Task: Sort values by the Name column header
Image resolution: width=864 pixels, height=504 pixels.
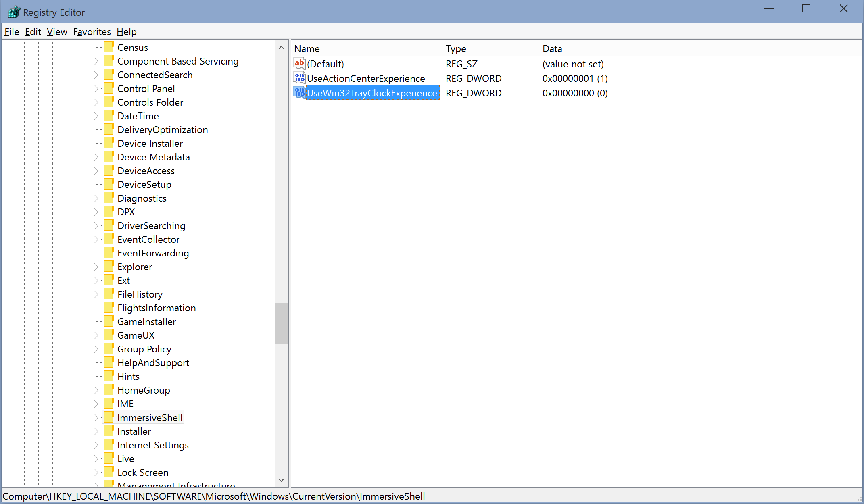Action: (367, 48)
